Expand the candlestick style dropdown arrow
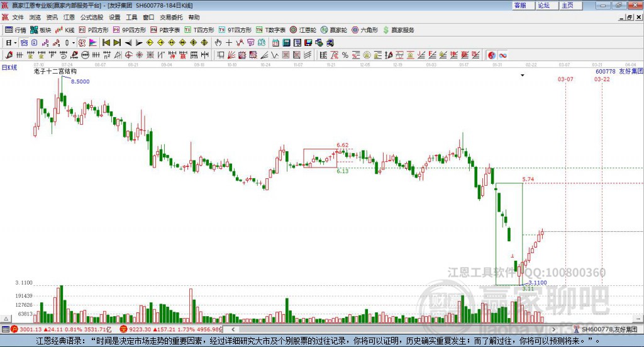Image resolution: width=644 pixels, height=347 pixels. [x=74, y=43]
